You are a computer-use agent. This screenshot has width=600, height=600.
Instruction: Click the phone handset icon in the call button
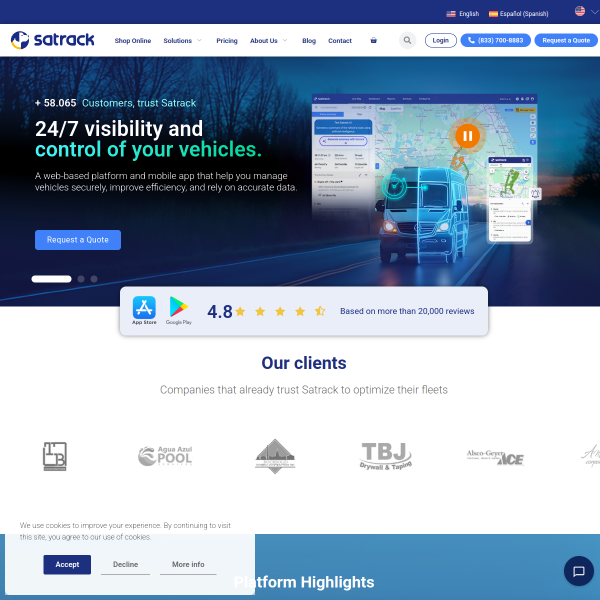471,40
